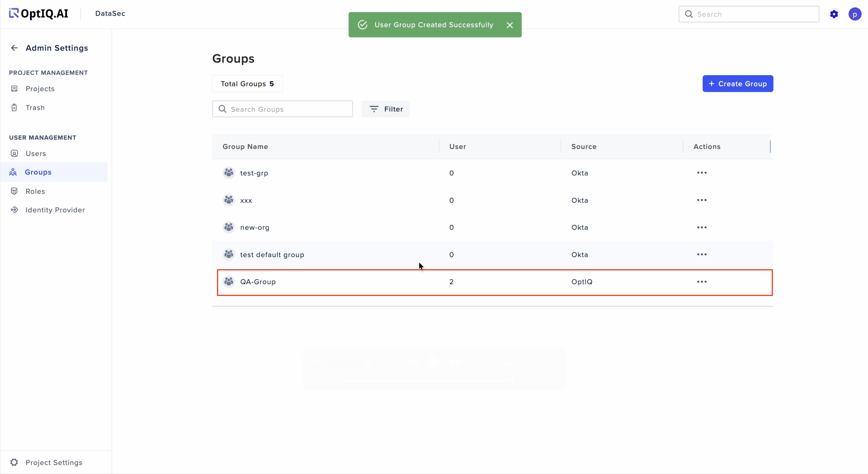Viewport: 868px width, 474px height.
Task: Click the Okta source cell for new-org
Action: (x=579, y=228)
